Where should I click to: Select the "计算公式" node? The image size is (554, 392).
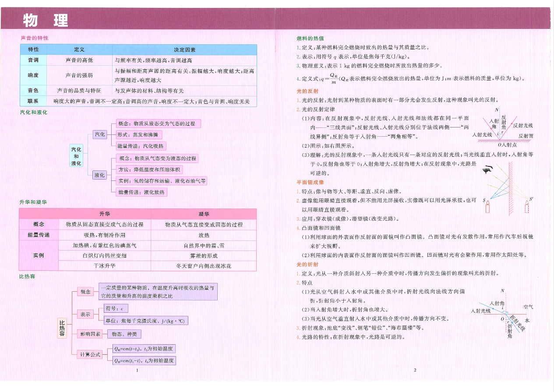(90, 354)
